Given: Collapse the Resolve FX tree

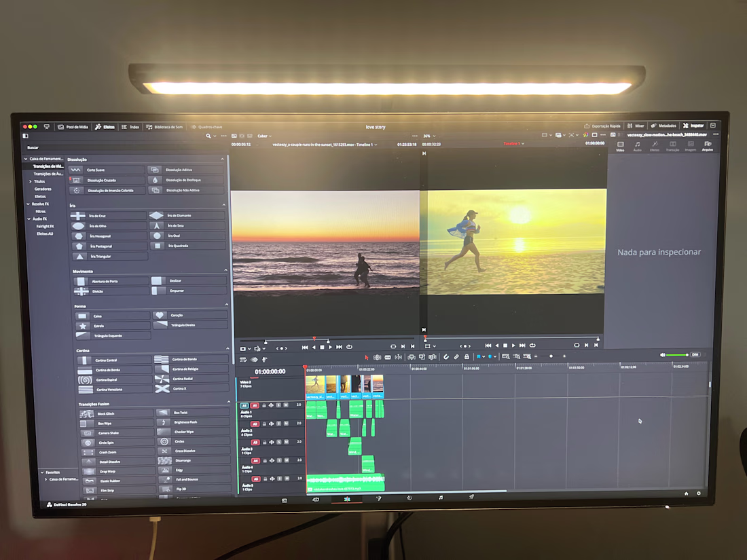Looking at the screenshot, I should (x=28, y=204).
